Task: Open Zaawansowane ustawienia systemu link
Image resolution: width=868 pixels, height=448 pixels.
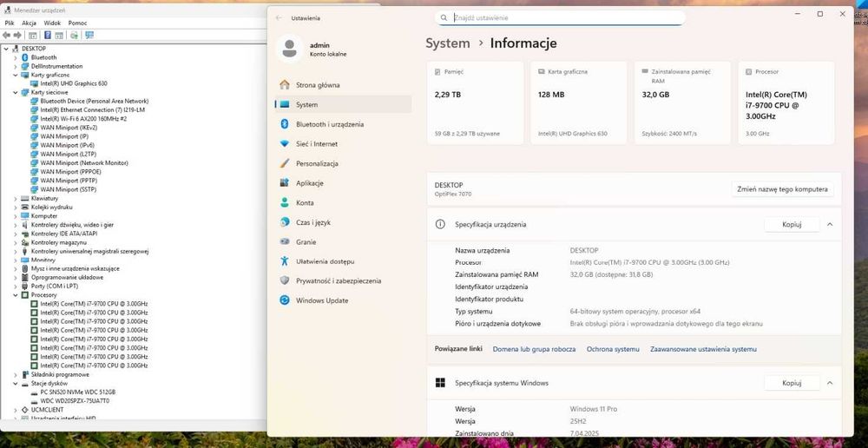Action: [x=703, y=349]
